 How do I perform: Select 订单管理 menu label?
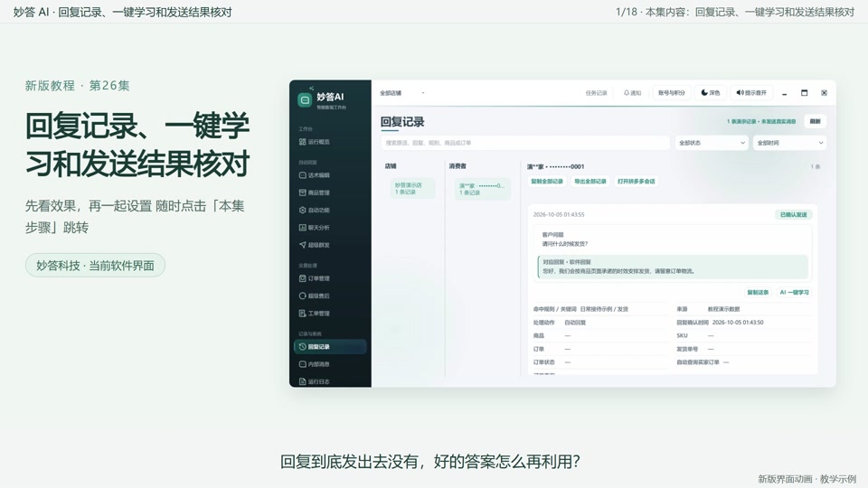(x=319, y=278)
